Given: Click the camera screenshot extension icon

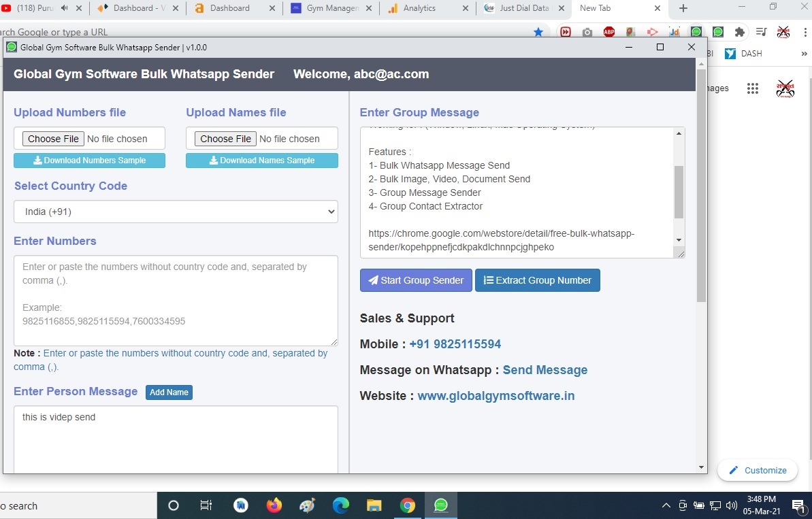Looking at the screenshot, I should 587,31.
